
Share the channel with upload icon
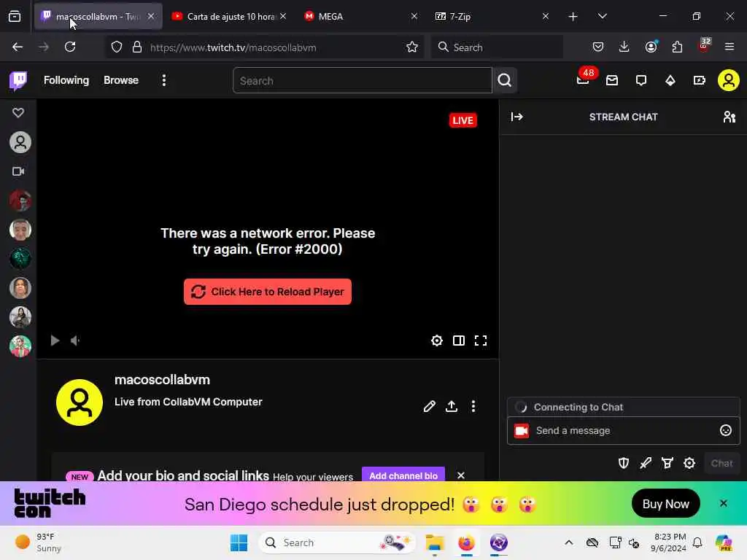tap(451, 406)
